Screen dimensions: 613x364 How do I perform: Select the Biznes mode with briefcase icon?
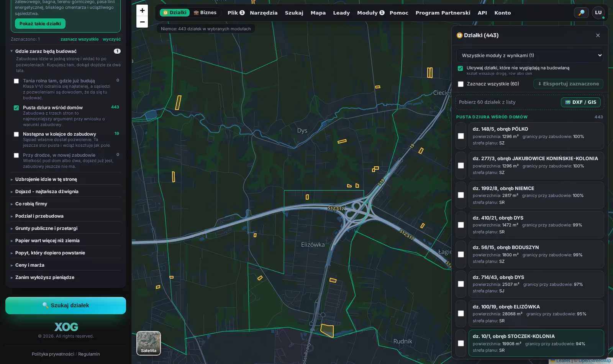click(205, 13)
